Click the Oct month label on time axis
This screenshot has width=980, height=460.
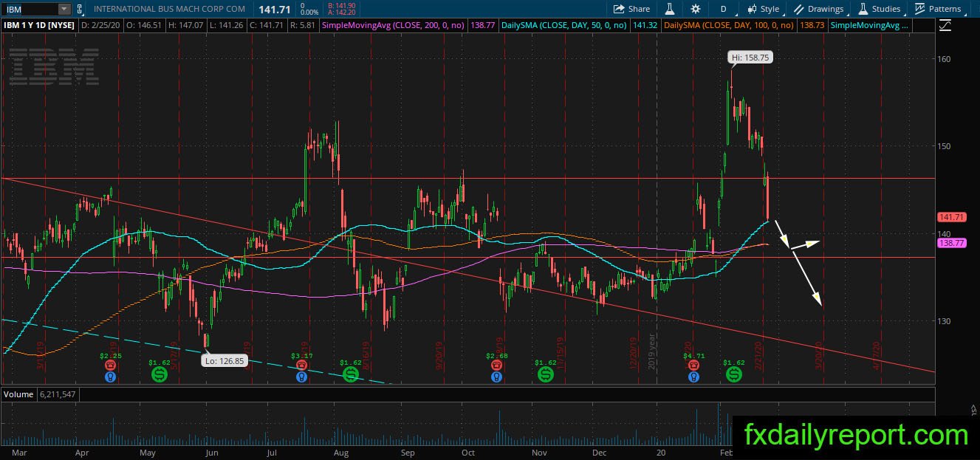click(467, 452)
